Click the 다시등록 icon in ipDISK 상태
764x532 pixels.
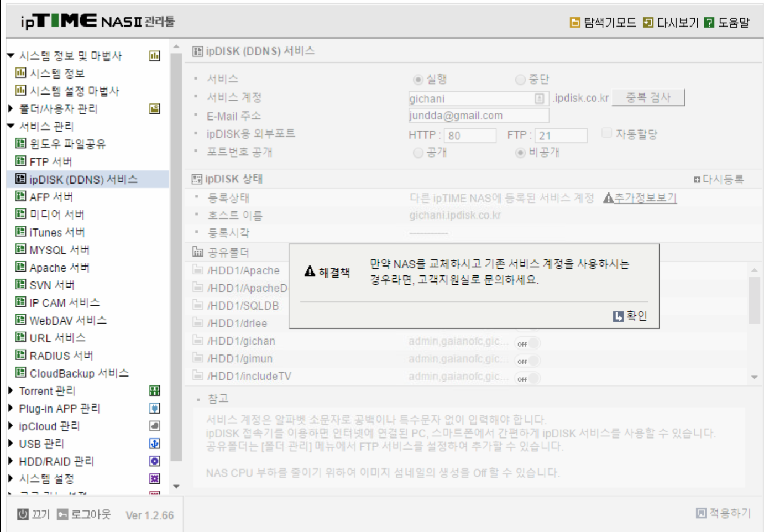click(x=697, y=180)
